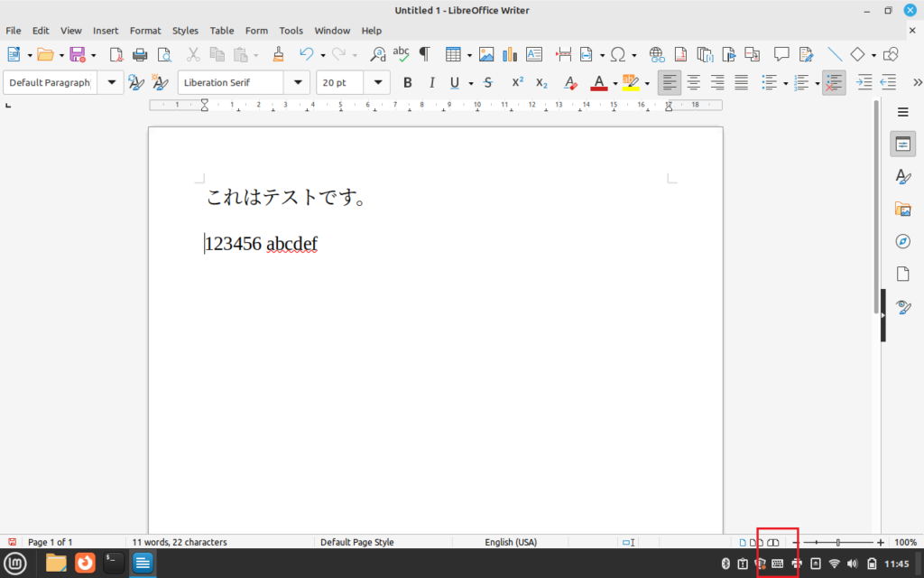Open the sidebar Properties panel
The image size is (924, 578).
(902, 144)
